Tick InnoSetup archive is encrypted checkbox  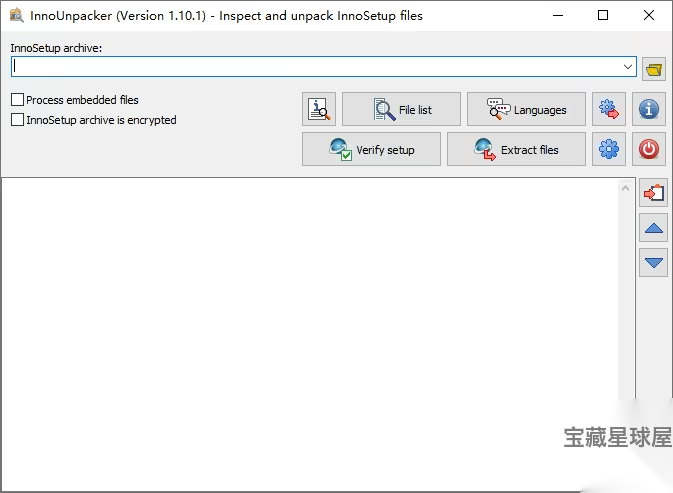[17, 119]
